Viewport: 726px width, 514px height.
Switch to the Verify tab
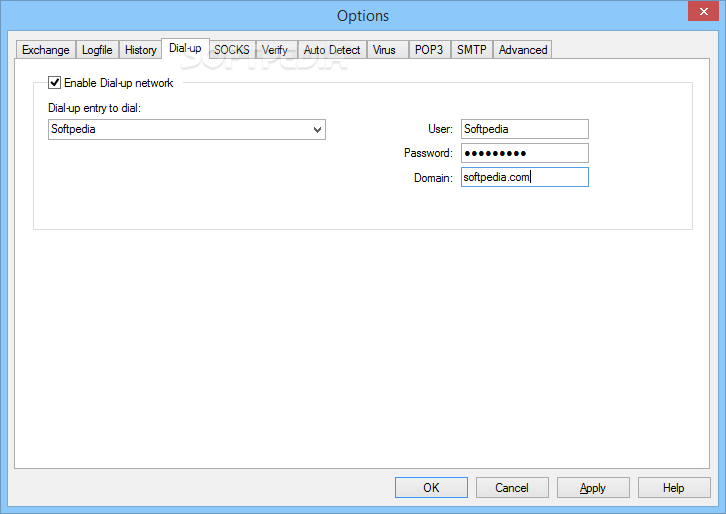275,50
